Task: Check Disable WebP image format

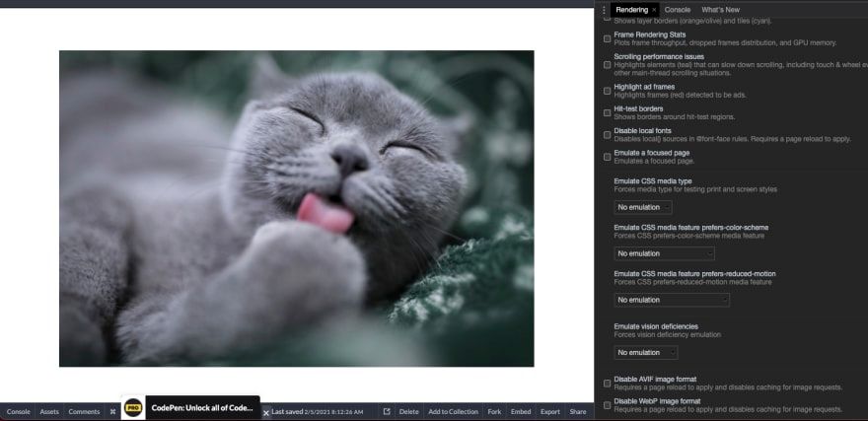Action: coord(608,405)
